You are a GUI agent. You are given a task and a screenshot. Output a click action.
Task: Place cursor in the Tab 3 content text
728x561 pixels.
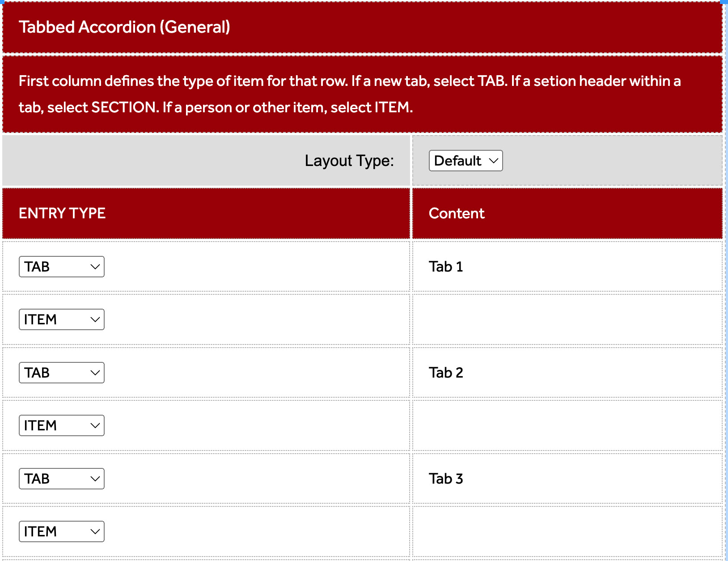[446, 479]
